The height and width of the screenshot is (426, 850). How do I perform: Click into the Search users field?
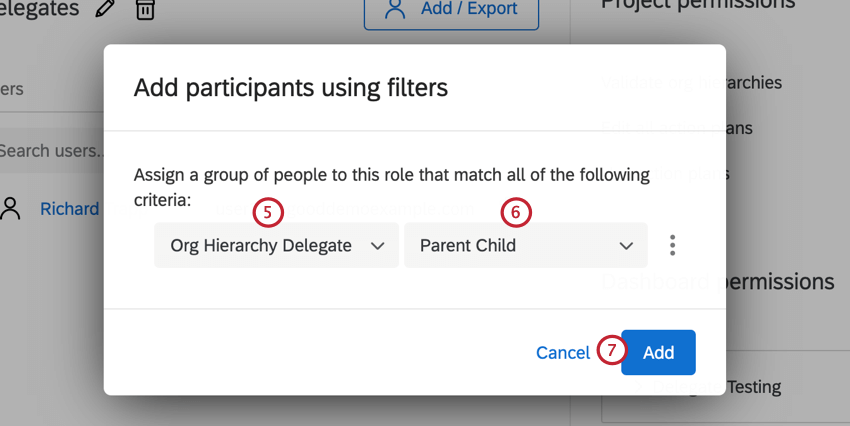50,151
